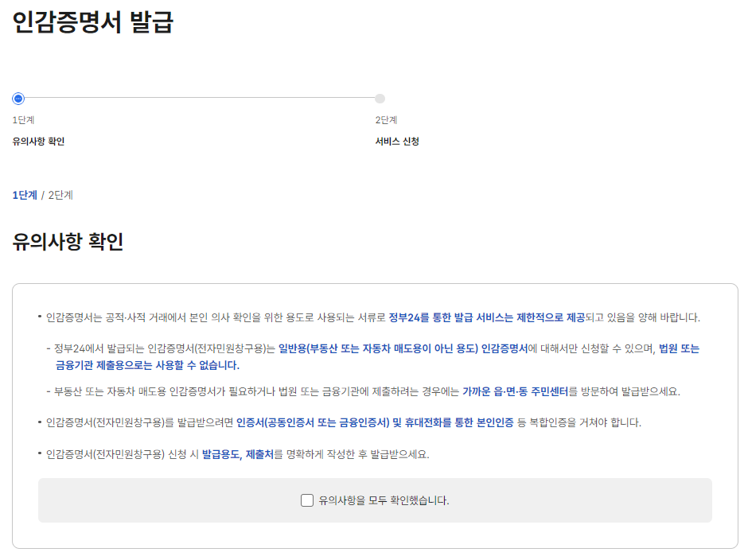
Task: Click the 유의사항 확인 step label
Action: tap(38, 140)
